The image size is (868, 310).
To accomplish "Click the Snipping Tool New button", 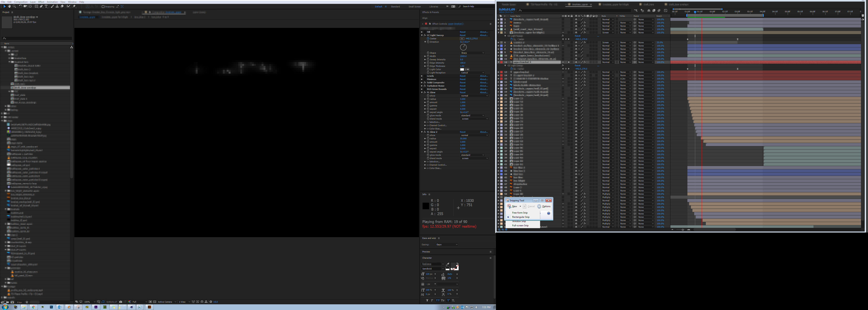I will pyautogui.click(x=512, y=206).
